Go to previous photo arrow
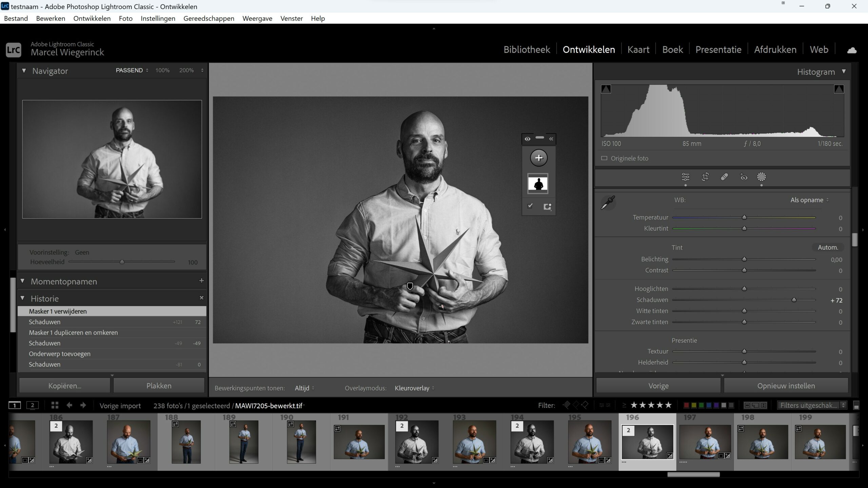 (x=69, y=405)
